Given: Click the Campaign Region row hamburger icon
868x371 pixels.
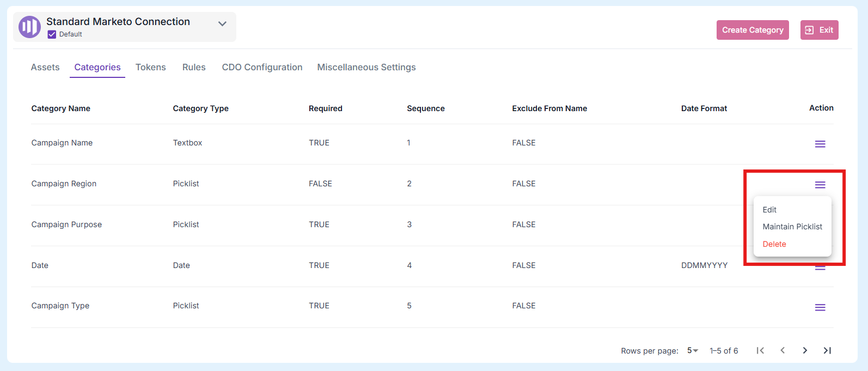Looking at the screenshot, I should [820, 185].
